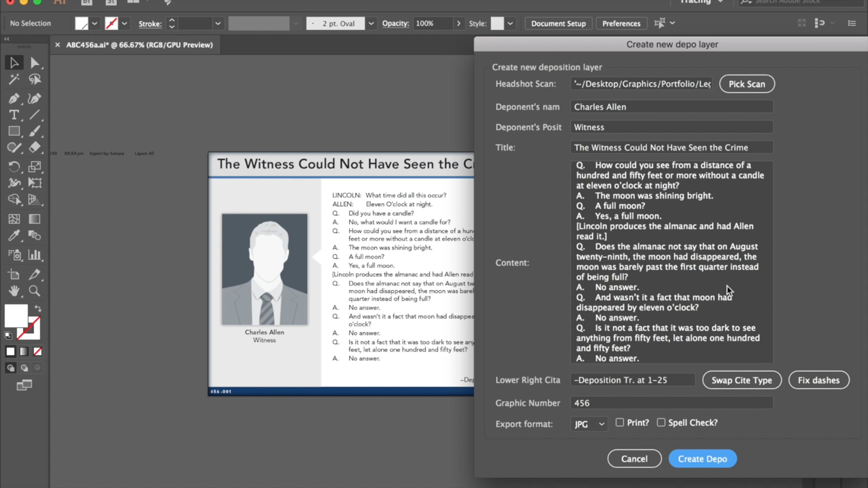
Task: Switch to the ABC456a.ai document tab
Action: 139,45
